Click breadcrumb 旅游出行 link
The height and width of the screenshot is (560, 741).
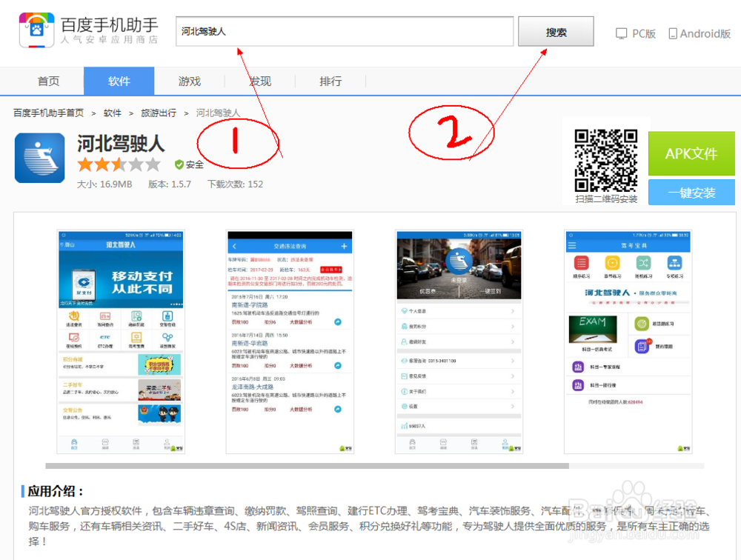pyautogui.click(x=159, y=113)
